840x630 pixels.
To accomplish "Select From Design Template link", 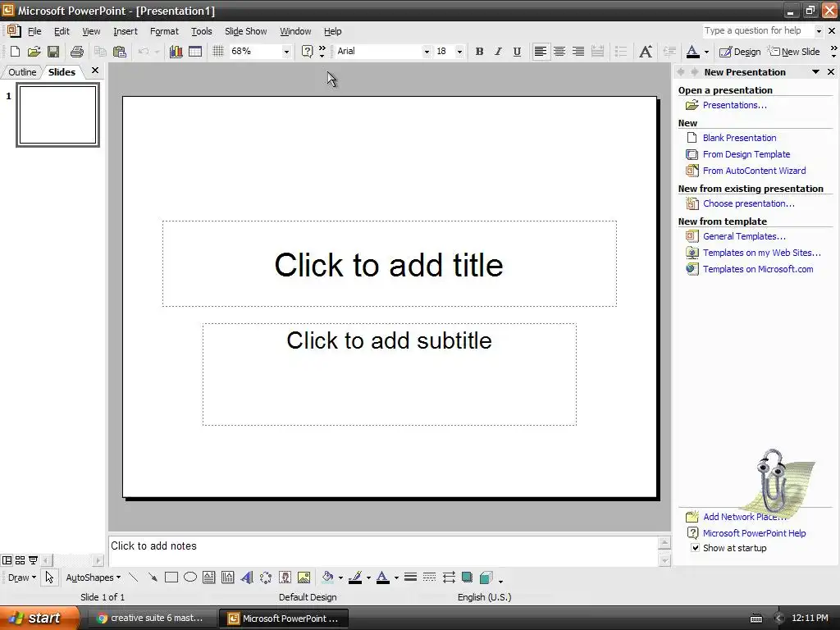I will pos(746,154).
